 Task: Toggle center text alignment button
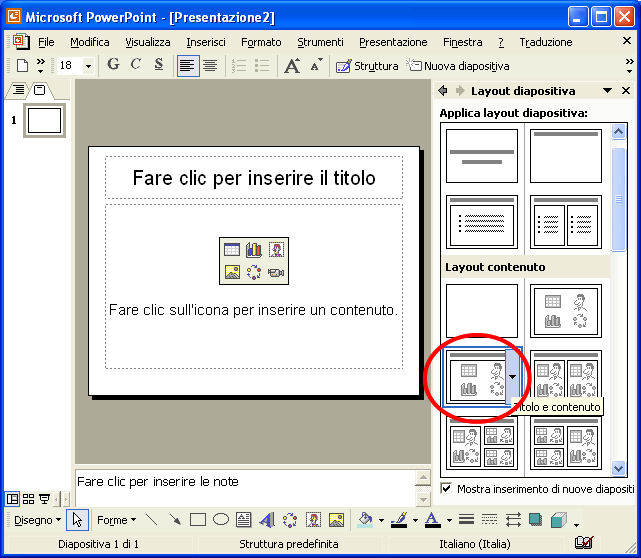pos(211,65)
